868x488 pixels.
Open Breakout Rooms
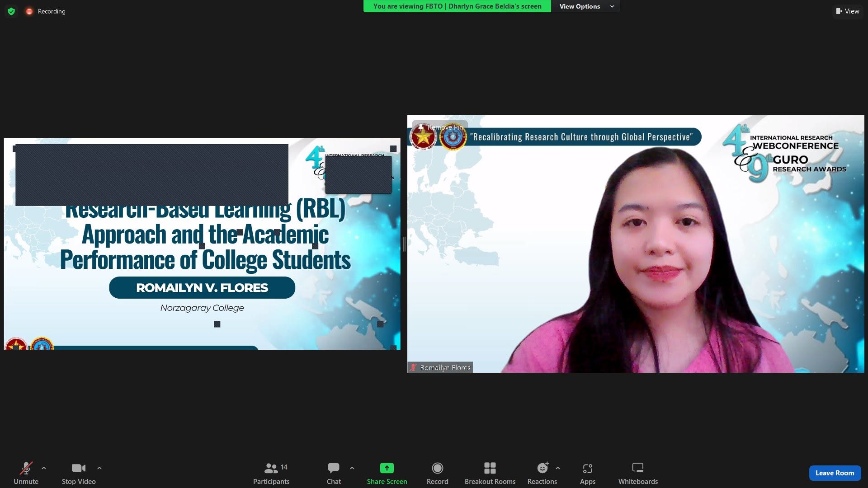pos(490,473)
